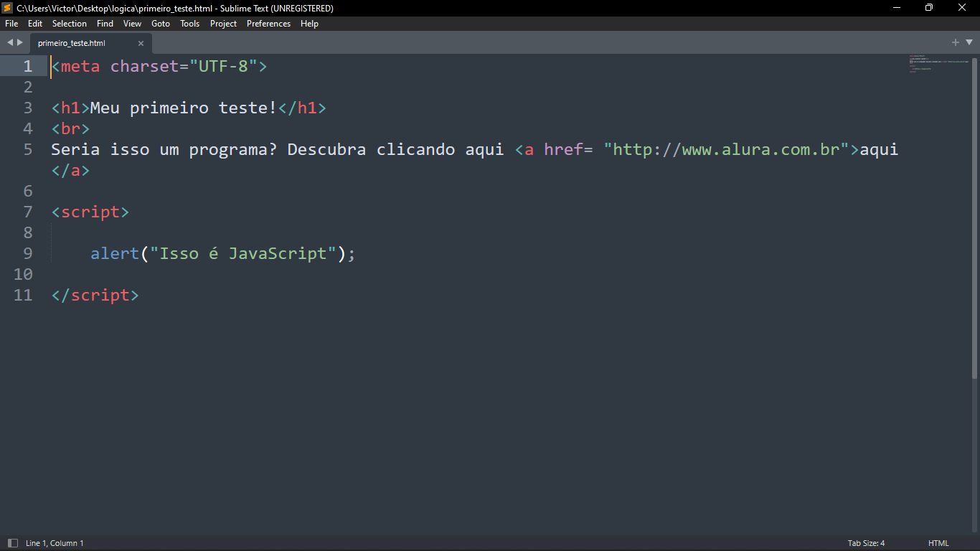Image resolution: width=980 pixels, height=551 pixels.
Task: Change the HTML syntax selector
Action: click(938, 543)
